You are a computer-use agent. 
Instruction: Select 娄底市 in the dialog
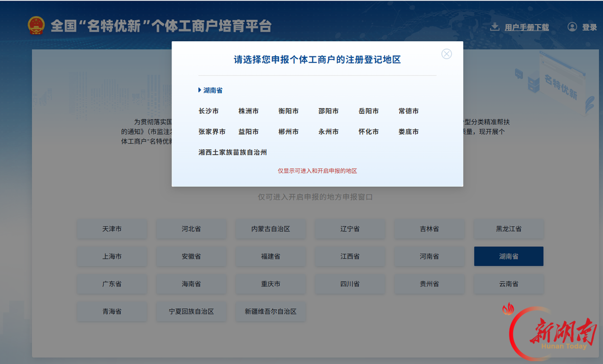point(408,132)
